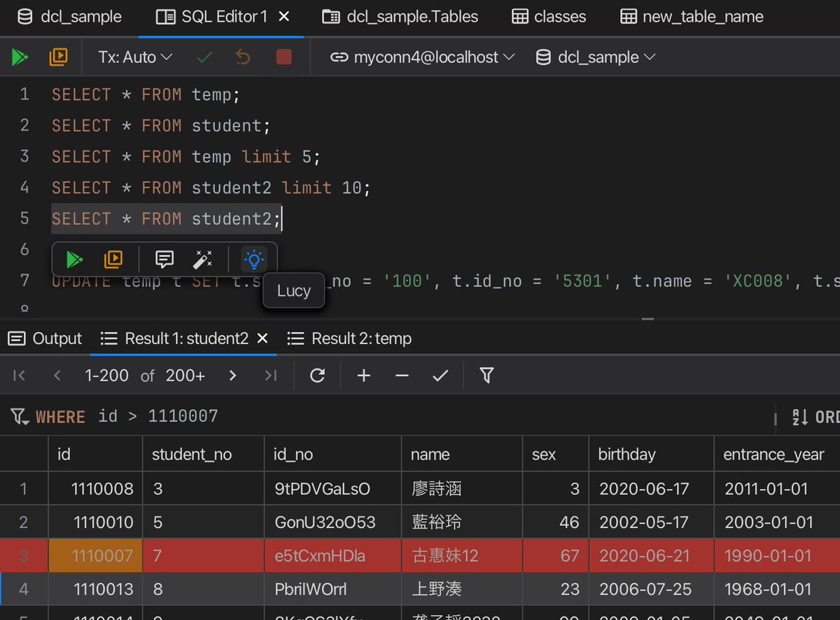This screenshot has width=840, height=620.
Task: Select cell 'e5tCxmHDla'
Action: pos(332,556)
